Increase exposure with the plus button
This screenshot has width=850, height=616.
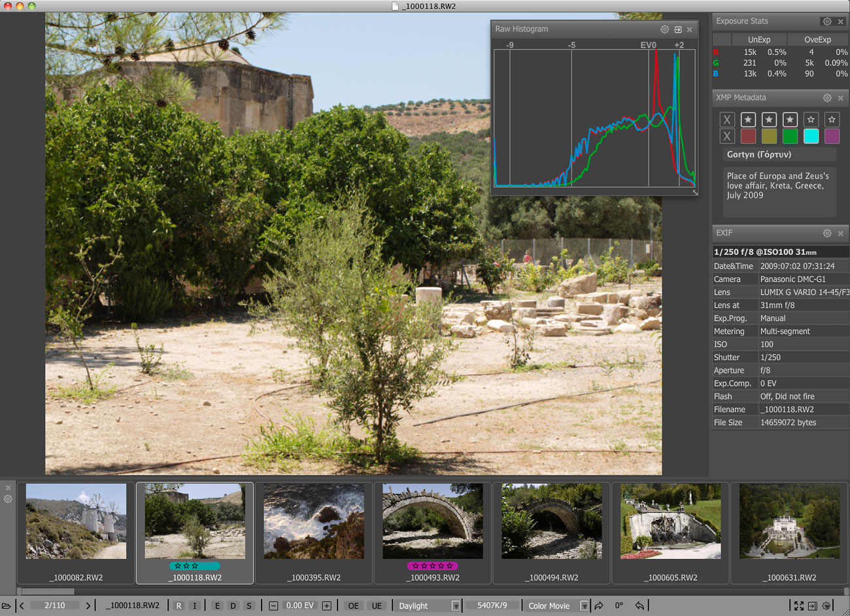tap(326, 606)
